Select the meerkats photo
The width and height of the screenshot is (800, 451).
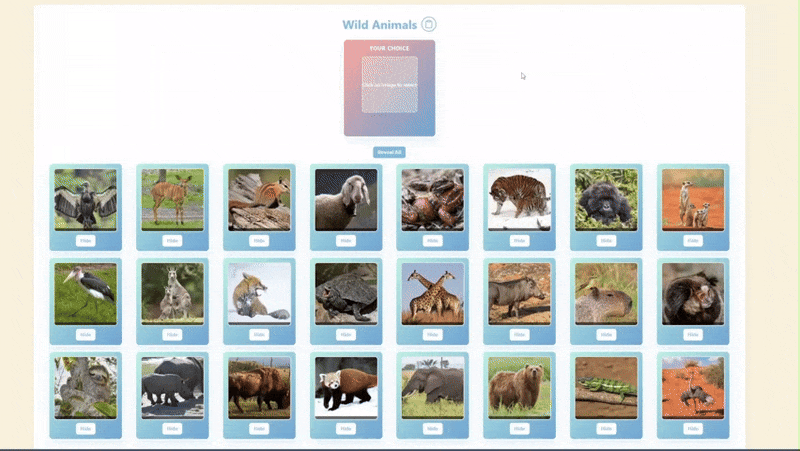click(693, 199)
